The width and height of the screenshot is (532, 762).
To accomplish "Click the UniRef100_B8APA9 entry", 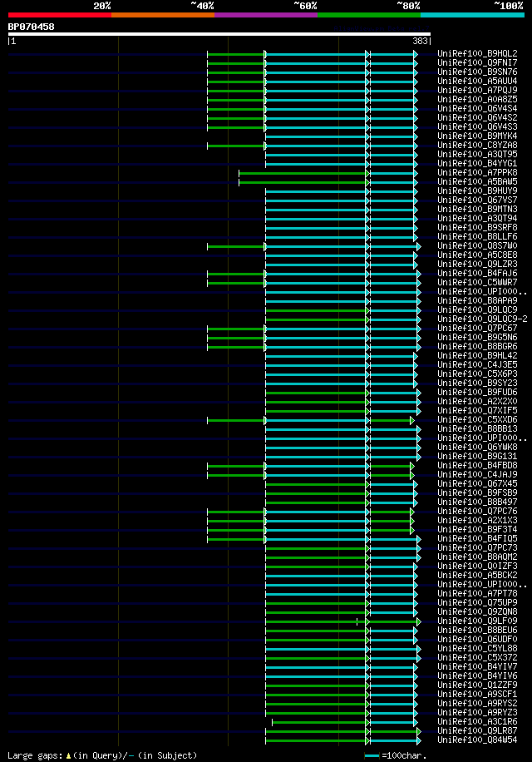I will click(477, 301).
